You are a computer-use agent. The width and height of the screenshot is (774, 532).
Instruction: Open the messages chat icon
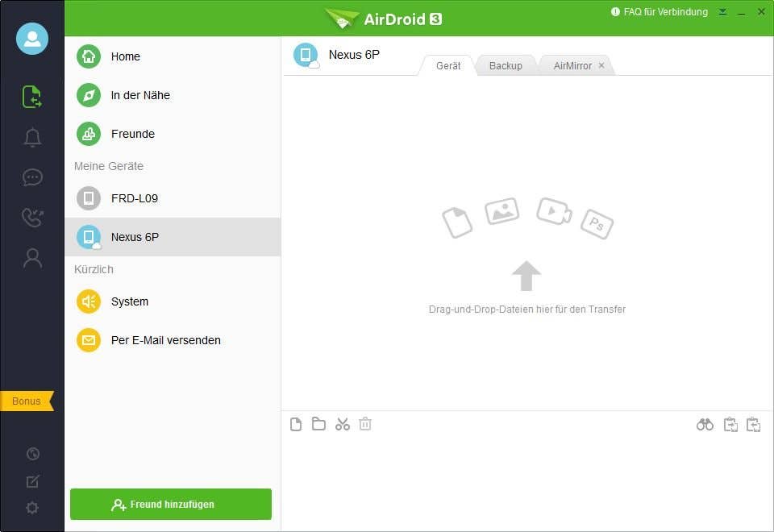pyautogui.click(x=32, y=177)
